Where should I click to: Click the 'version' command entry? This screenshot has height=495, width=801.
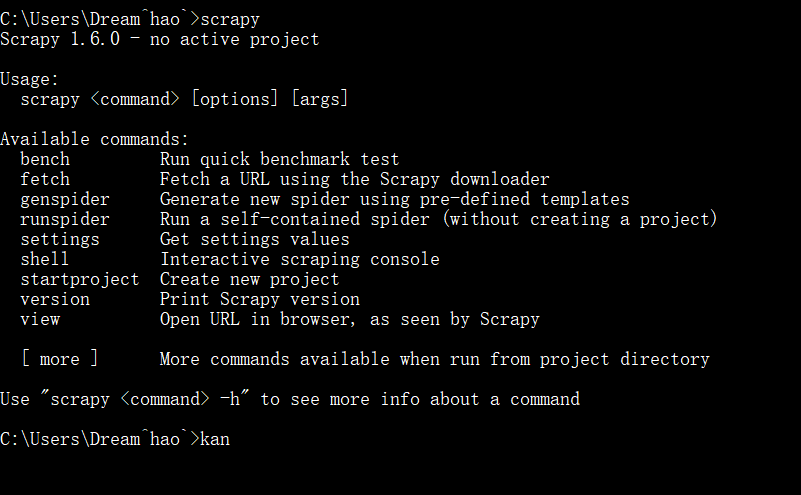click(55, 299)
